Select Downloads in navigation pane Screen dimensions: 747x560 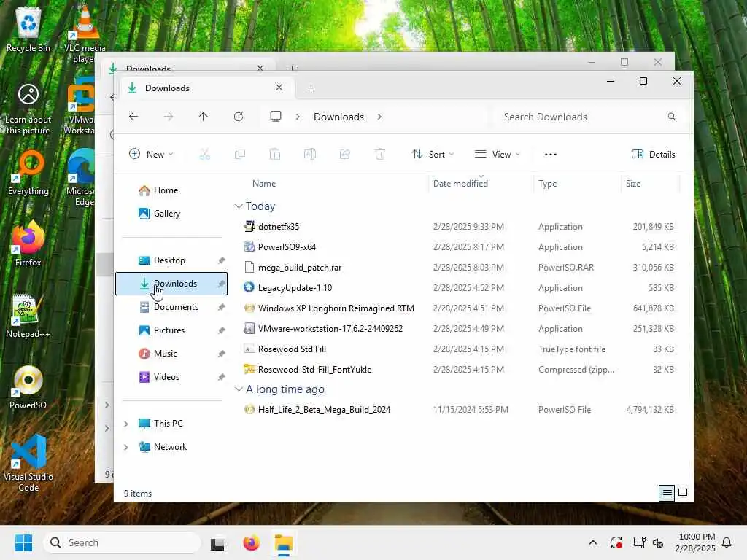coord(171,284)
